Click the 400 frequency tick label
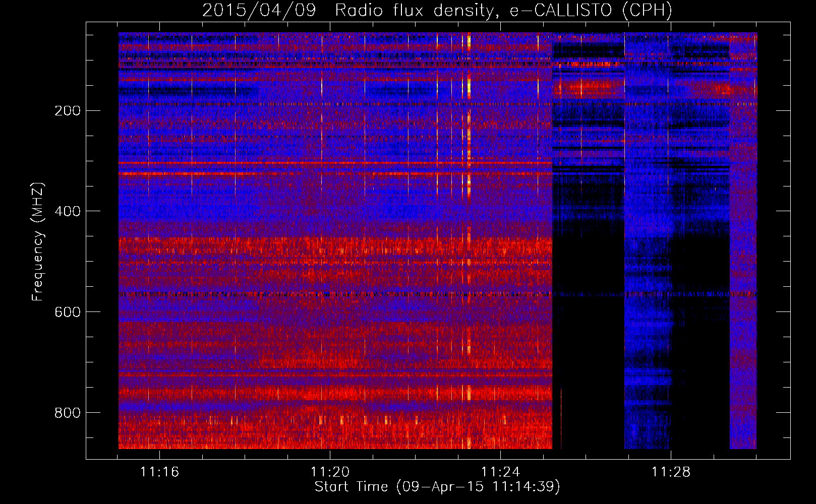This screenshot has height=504, width=816. pos(68,211)
